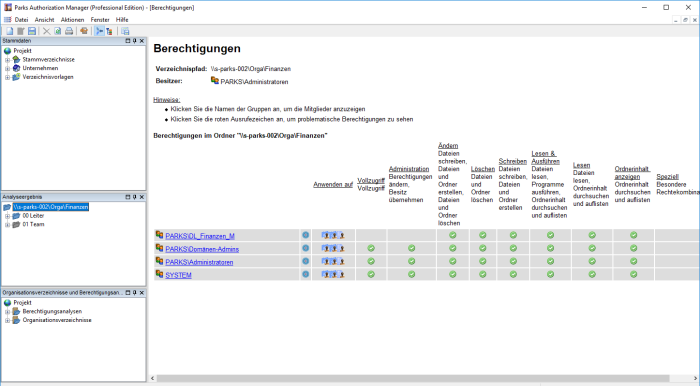Expand the Verzeichnisvorlagen tree node
Image resolution: width=700 pixels, height=386 pixels.
tap(7, 77)
